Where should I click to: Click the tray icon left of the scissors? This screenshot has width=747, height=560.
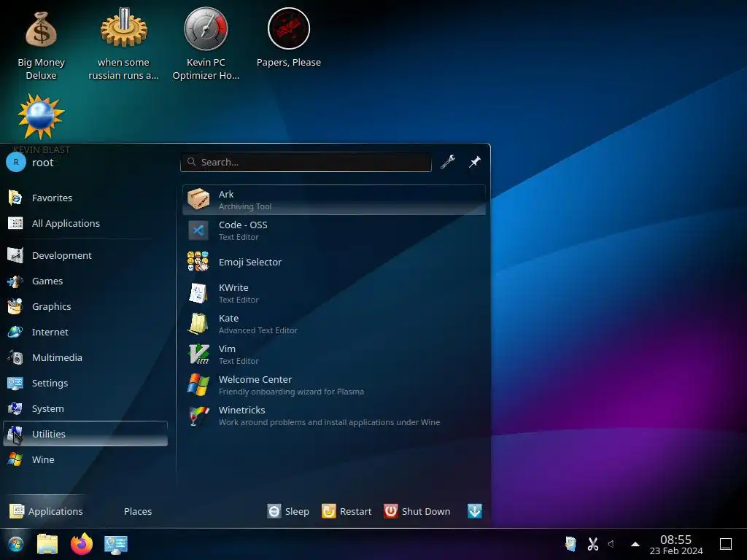[570, 544]
